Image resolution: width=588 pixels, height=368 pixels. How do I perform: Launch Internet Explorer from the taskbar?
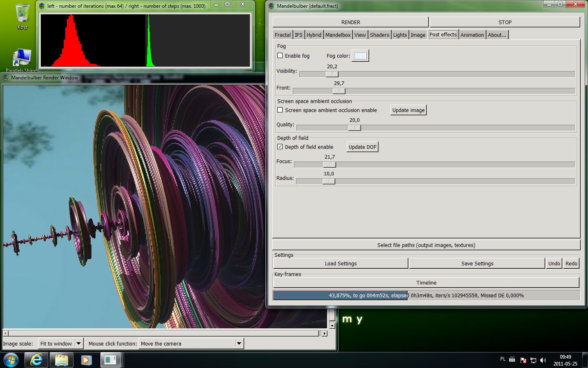(x=36, y=360)
